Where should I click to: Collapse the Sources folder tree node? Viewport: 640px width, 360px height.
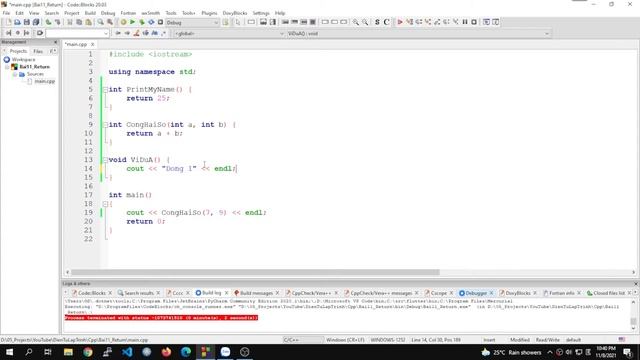pos(15,74)
